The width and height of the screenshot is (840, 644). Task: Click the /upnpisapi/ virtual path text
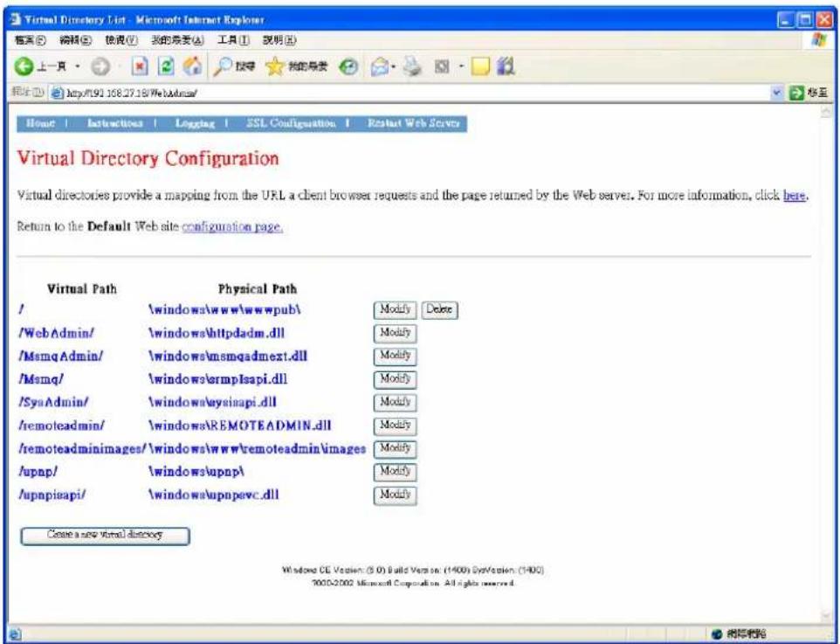pyautogui.click(x=52, y=495)
